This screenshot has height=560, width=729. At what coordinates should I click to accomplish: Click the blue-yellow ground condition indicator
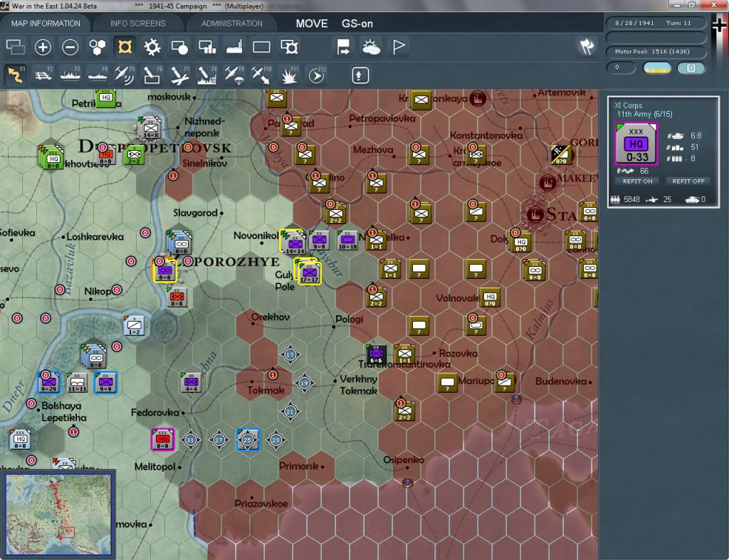click(x=656, y=68)
